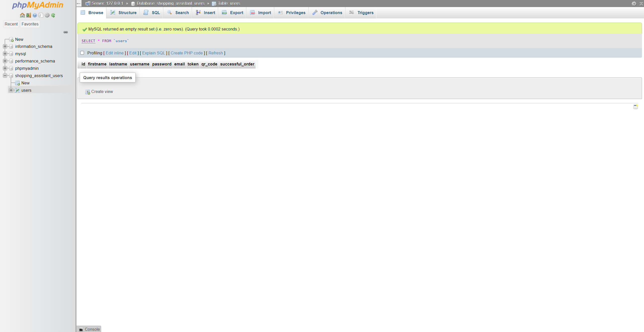Click the Privileges tab icon
The height and width of the screenshot is (332, 644).
point(280,12)
